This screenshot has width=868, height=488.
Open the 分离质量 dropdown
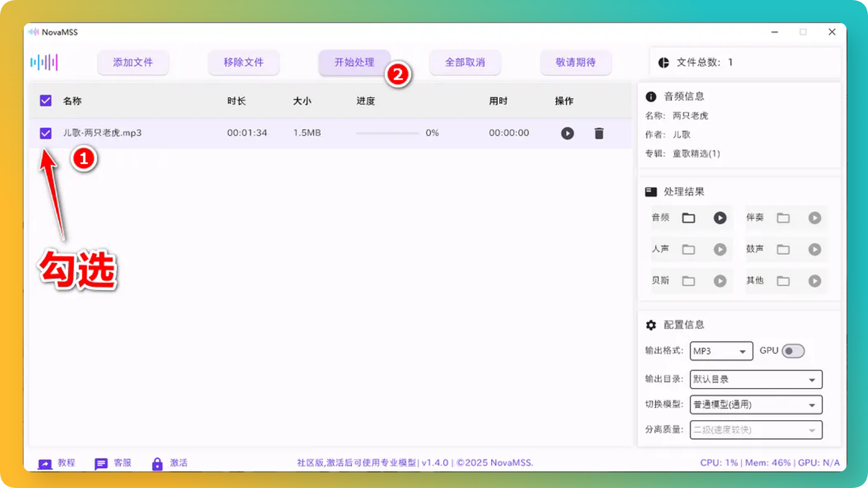(756, 430)
